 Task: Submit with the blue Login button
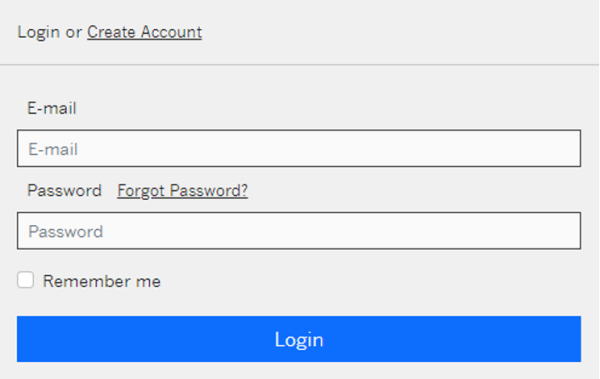point(299,339)
